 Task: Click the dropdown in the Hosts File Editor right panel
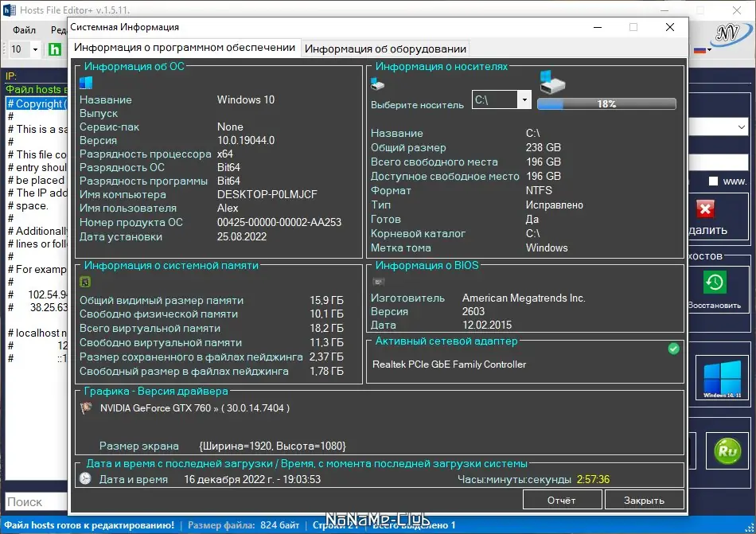[x=718, y=127]
